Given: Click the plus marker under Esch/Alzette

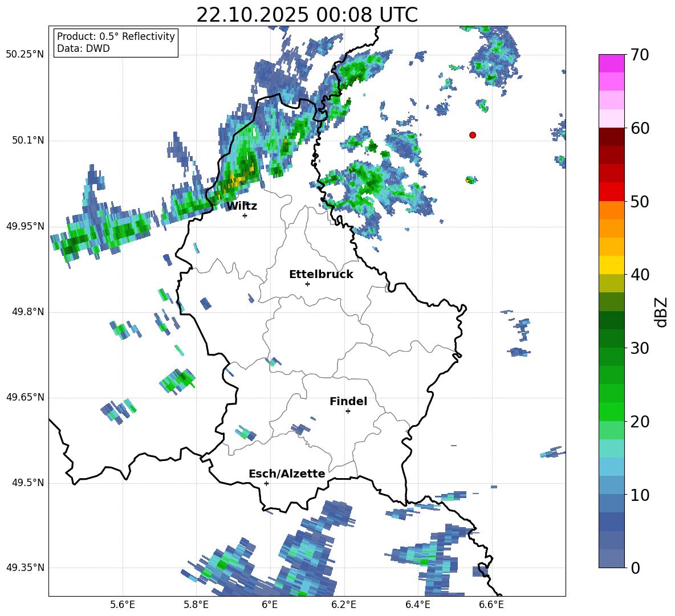Looking at the screenshot, I should pos(266,483).
